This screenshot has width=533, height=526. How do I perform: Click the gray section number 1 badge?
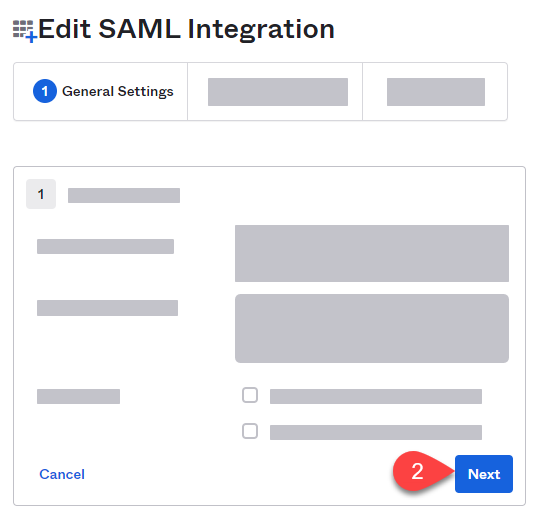(41, 194)
